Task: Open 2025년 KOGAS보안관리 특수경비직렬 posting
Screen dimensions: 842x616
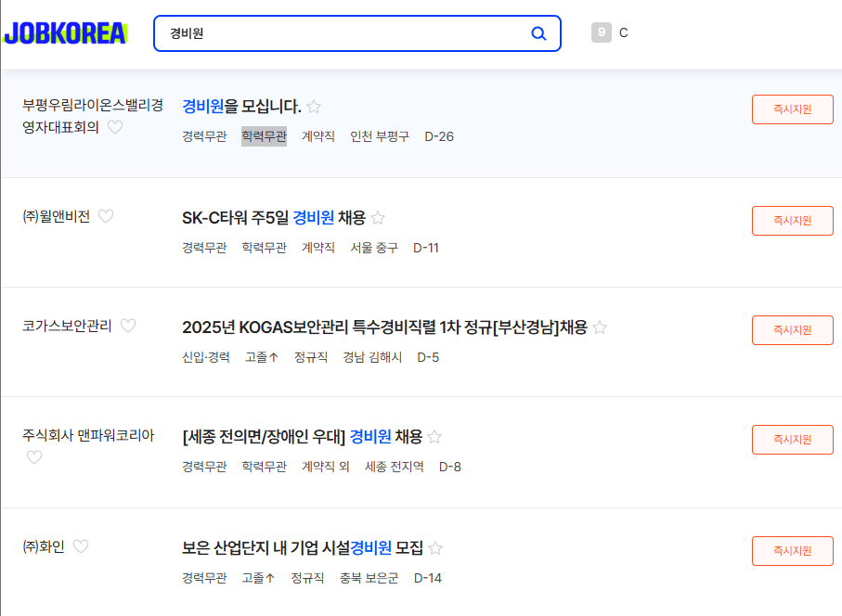Action: 384,327
